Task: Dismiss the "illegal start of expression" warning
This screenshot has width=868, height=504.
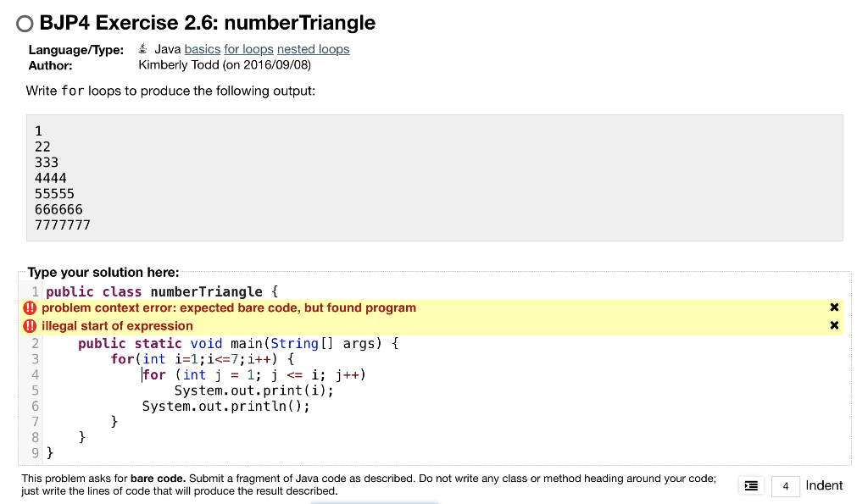Action: pos(834,325)
